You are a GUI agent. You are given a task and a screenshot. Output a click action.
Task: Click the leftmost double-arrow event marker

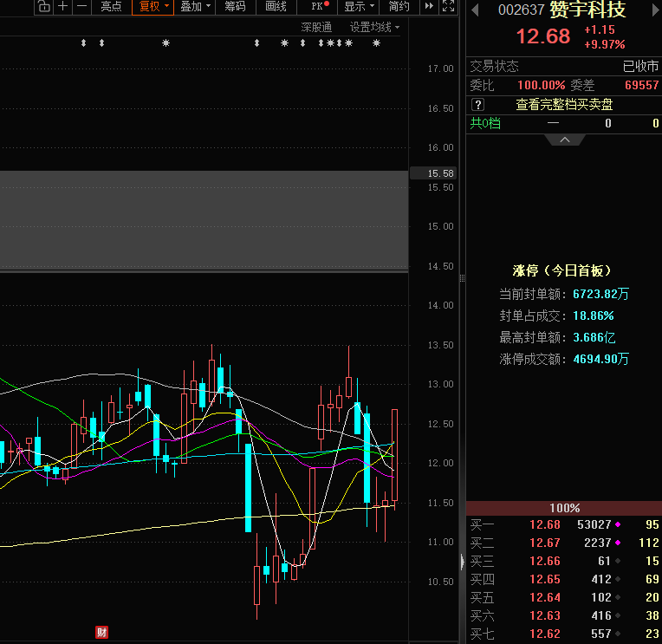coord(83,43)
